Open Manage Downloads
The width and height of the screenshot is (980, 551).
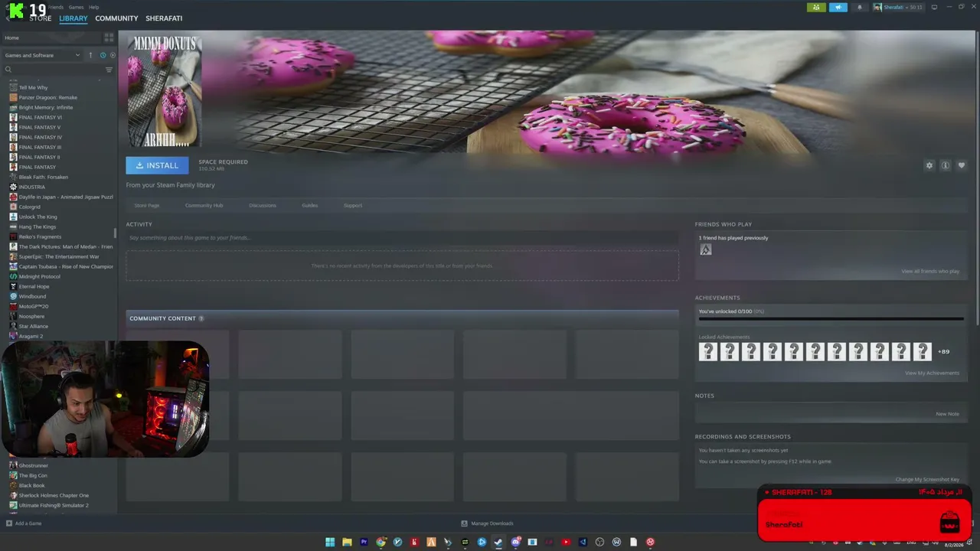(487, 523)
